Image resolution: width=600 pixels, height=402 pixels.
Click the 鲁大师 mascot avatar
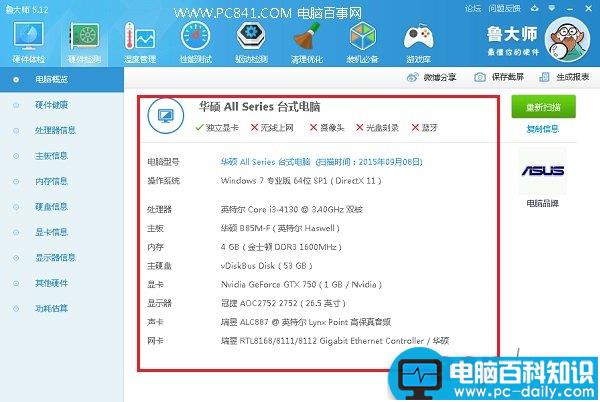[x=567, y=41]
